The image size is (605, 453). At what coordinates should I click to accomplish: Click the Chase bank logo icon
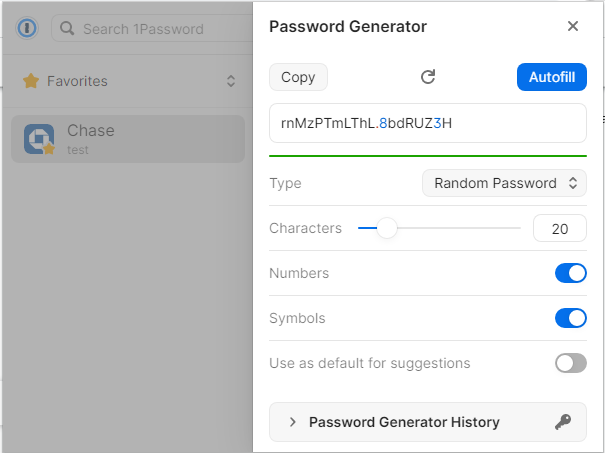[x=40, y=139]
